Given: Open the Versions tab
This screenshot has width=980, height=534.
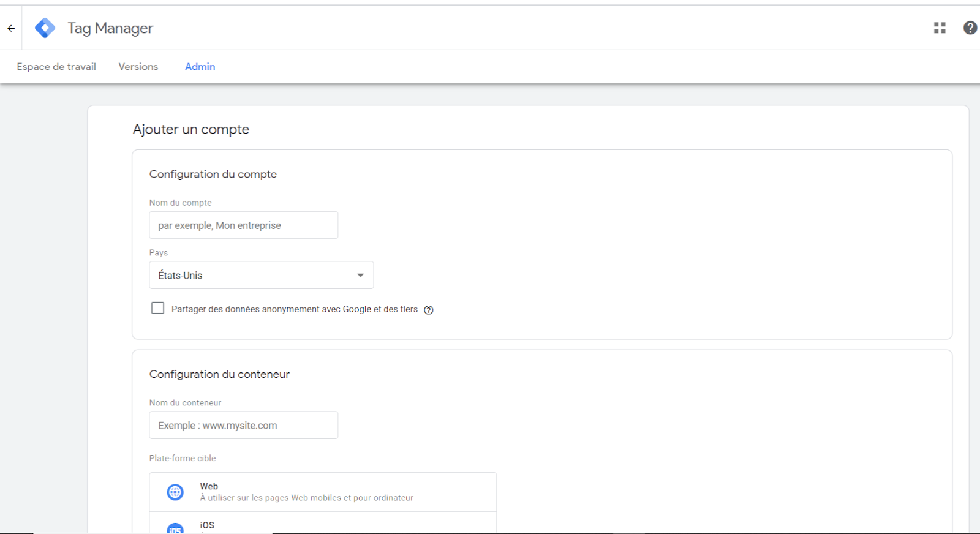Looking at the screenshot, I should click(138, 67).
